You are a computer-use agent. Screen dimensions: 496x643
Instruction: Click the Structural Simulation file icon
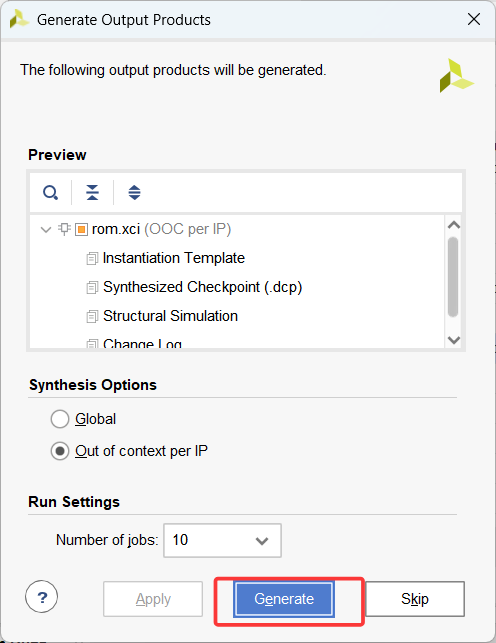pyautogui.click(x=92, y=317)
